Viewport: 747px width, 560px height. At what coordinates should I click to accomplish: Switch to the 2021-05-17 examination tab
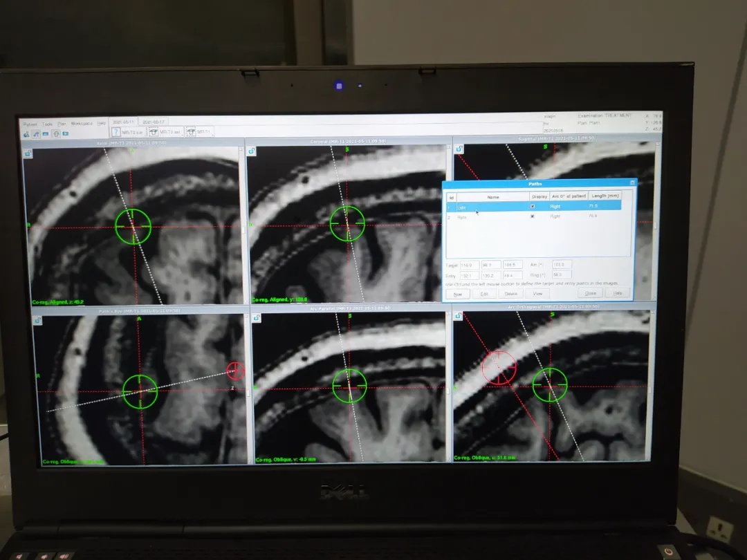click(x=154, y=122)
